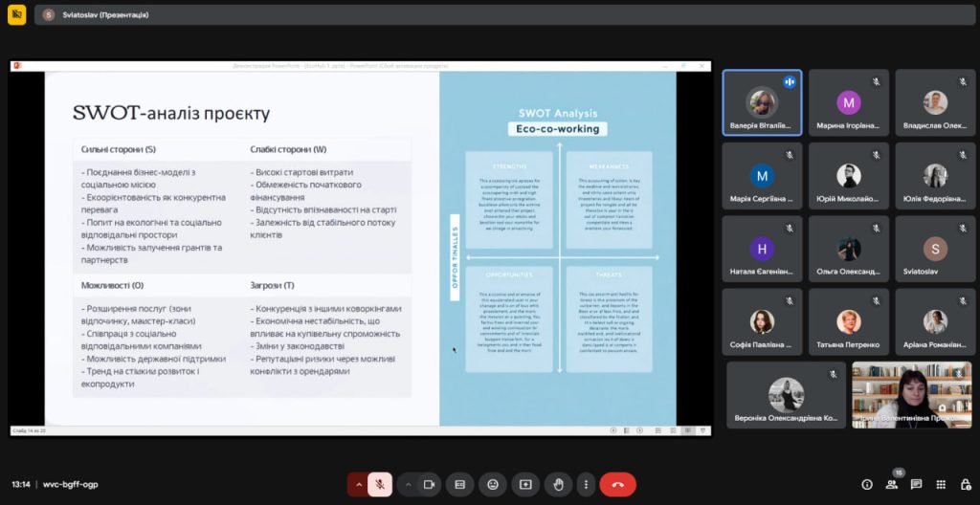Open the activities grid icon
Image resolution: width=980 pixels, height=505 pixels.
tap(941, 484)
